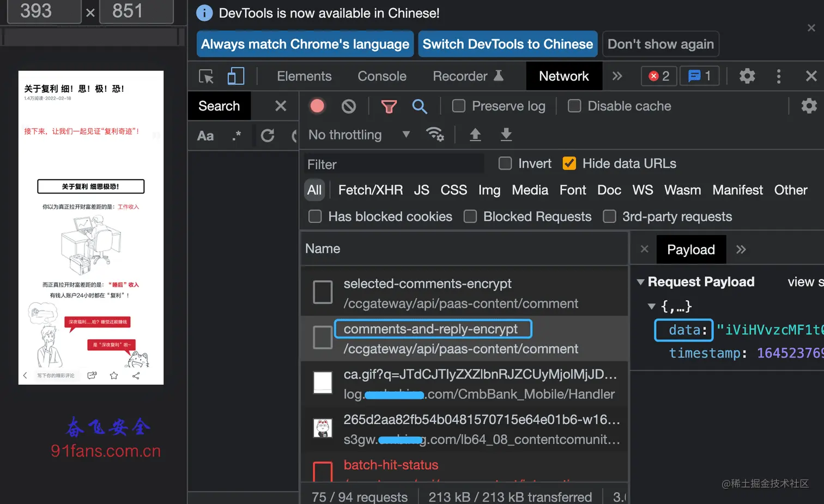Image resolution: width=824 pixels, height=504 pixels.
Task: Refresh the search results
Action: [x=268, y=136]
